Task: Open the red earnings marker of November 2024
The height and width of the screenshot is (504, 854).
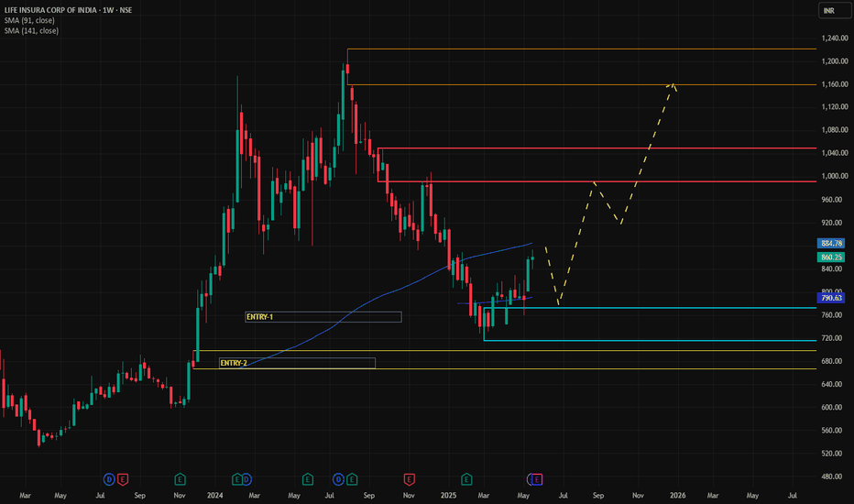Action: 409,479
